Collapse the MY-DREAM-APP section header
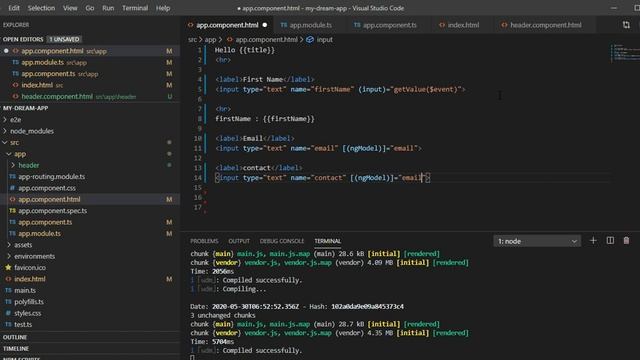Image resolution: width=640 pixels, height=360 pixels. [x=25, y=108]
